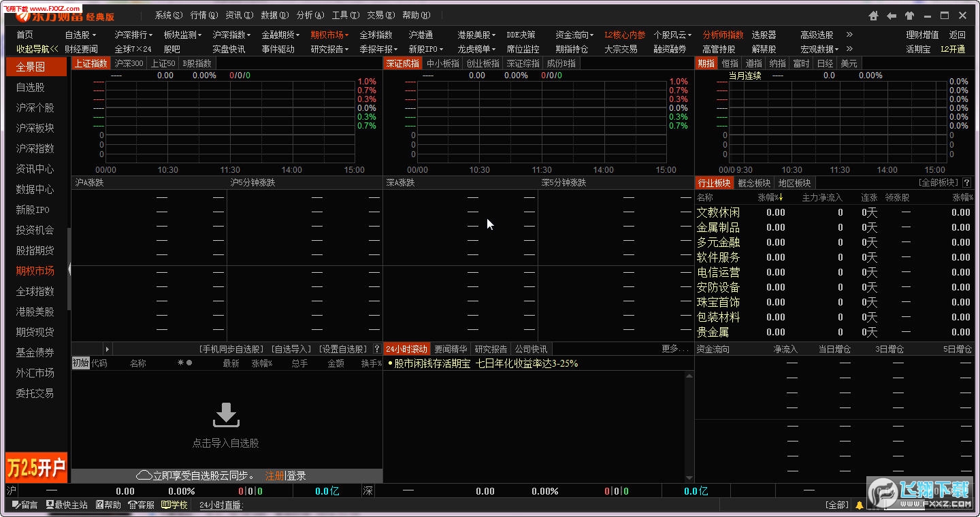Click [手机同步自选股]
This screenshot has height=517, width=980.
[x=231, y=349]
